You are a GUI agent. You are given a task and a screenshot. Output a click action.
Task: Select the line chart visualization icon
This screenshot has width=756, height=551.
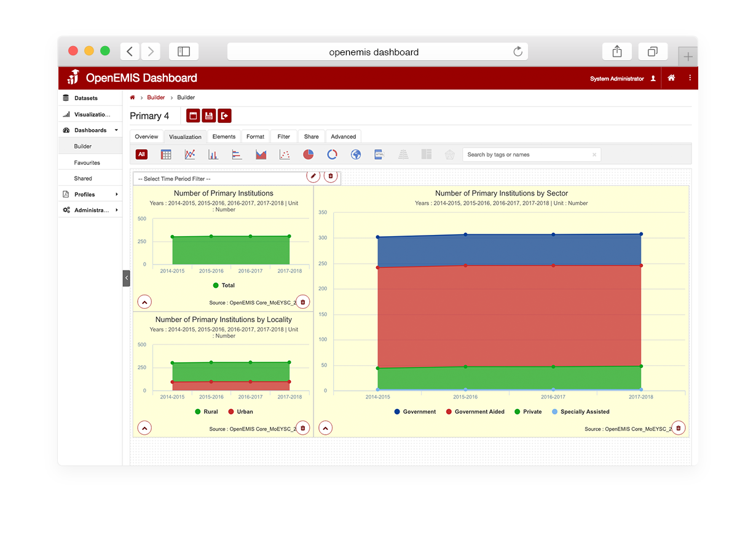(x=190, y=154)
